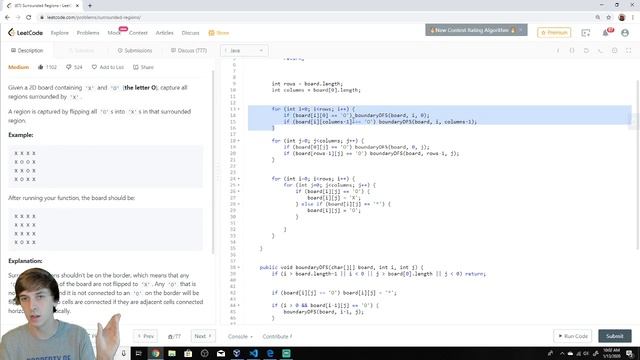Click the Premium button
The image size is (640, 360).
pyautogui.click(x=554, y=32)
